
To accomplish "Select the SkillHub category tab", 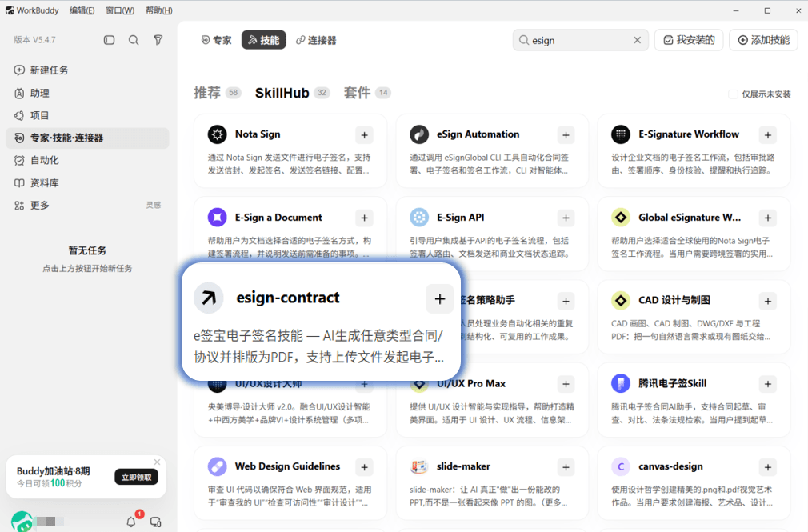I will coord(292,93).
